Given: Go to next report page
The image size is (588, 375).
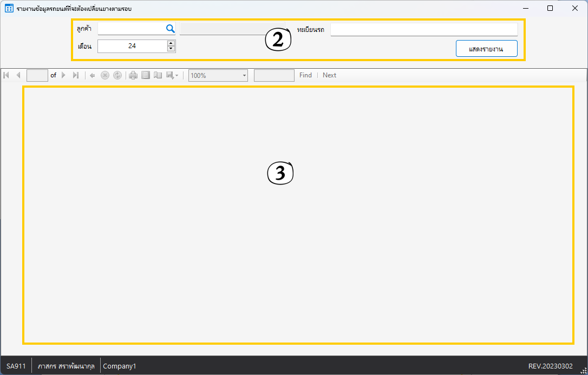Looking at the screenshot, I should (63, 75).
